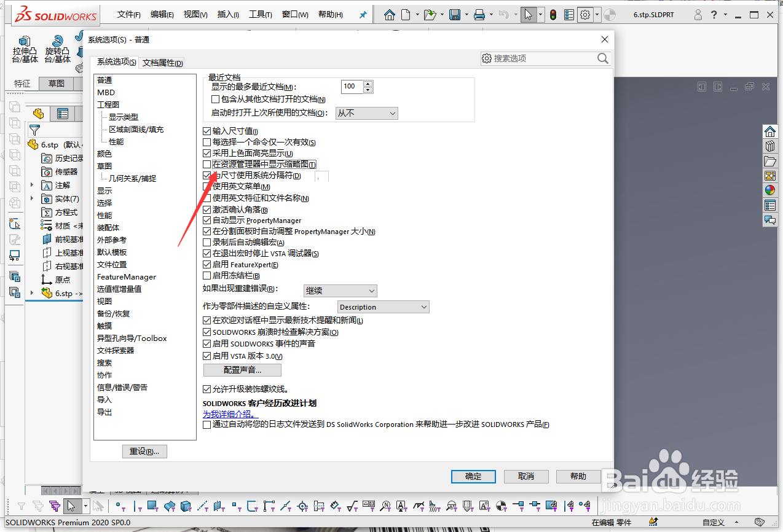Toggle 采用上色面高亮显示 checkbox

tap(207, 153)
